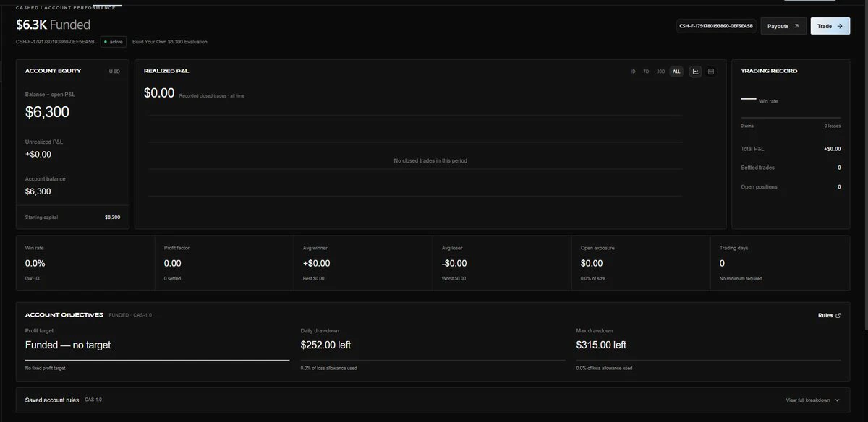Click the green active status badge
The height and width of the screenshot is (422, 868).
pos(113,42)
